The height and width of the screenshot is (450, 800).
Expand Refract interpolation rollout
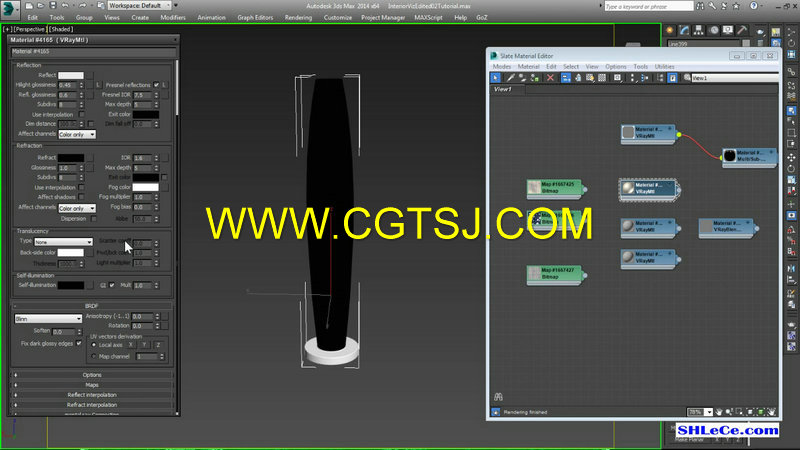[92, 405]
